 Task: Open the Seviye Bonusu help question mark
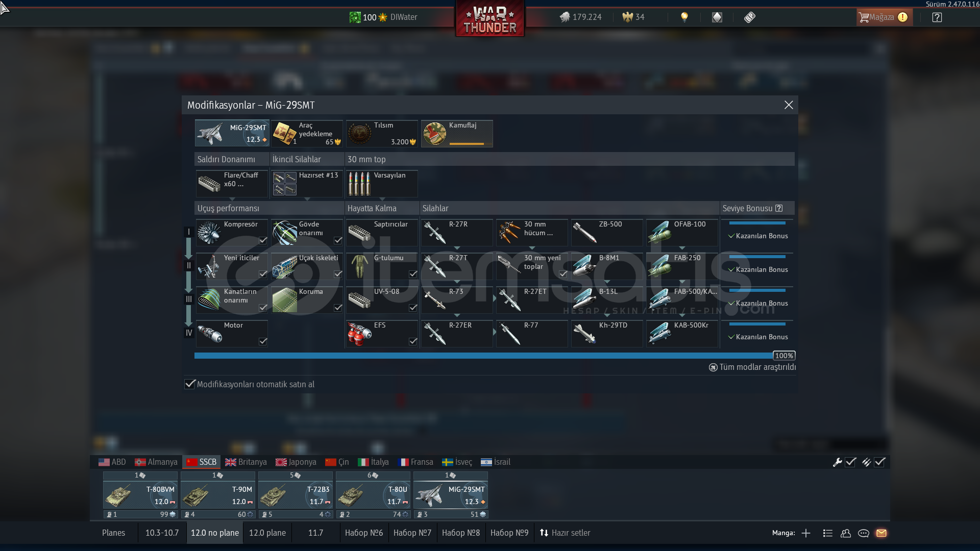[779, 208]
